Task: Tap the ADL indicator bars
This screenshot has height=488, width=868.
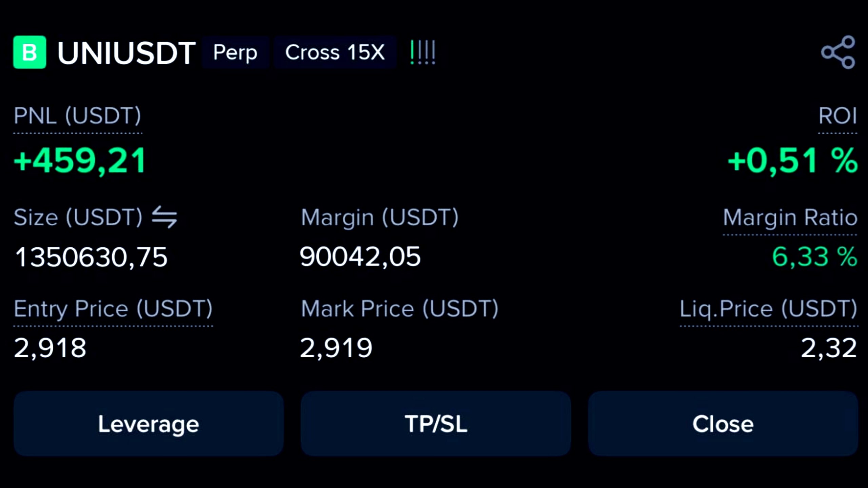Action: [x=422, y=52]
